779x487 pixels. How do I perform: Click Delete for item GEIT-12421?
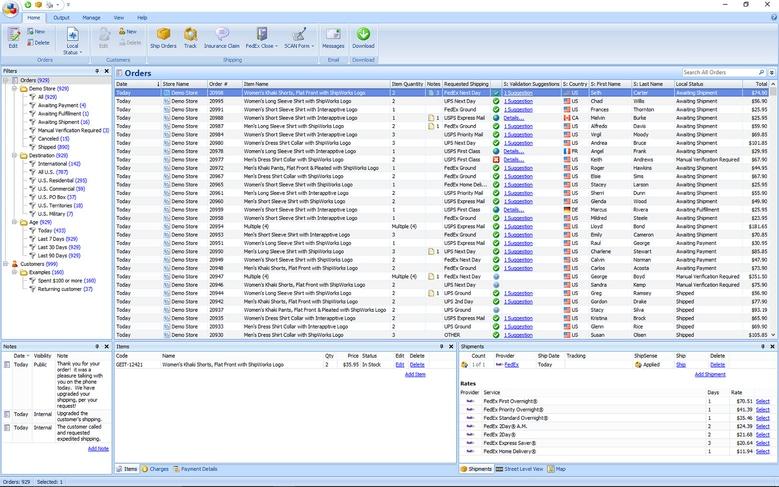pyautogui.click(x=417, y=365)
